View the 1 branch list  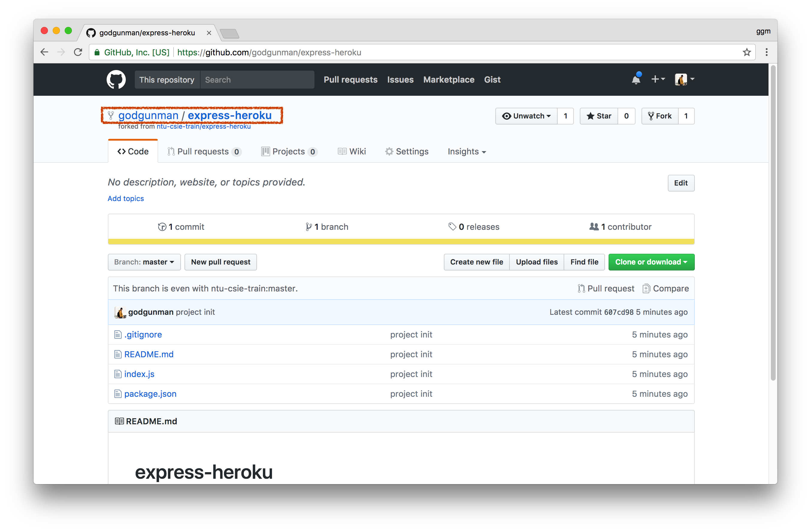[327, 227]
